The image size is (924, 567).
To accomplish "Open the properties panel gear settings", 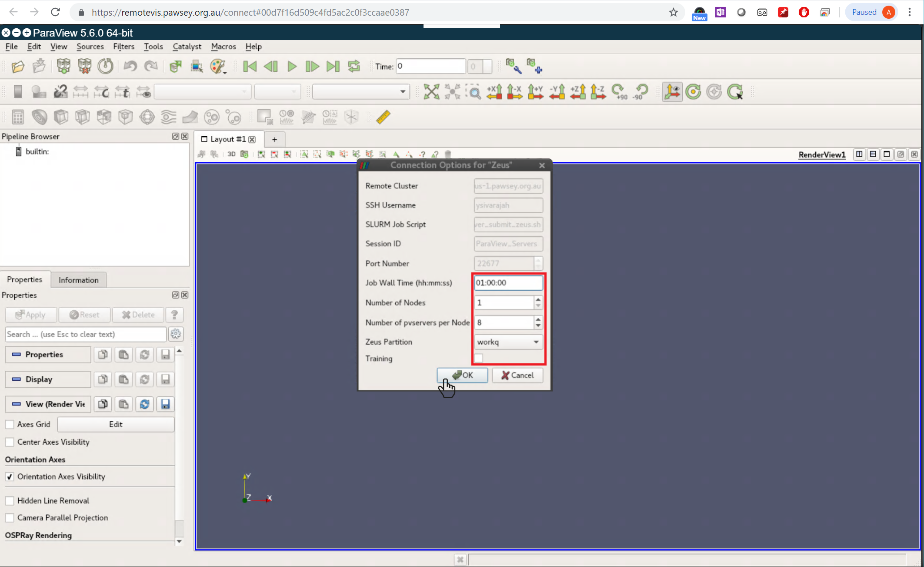I will tap(176, 334).
